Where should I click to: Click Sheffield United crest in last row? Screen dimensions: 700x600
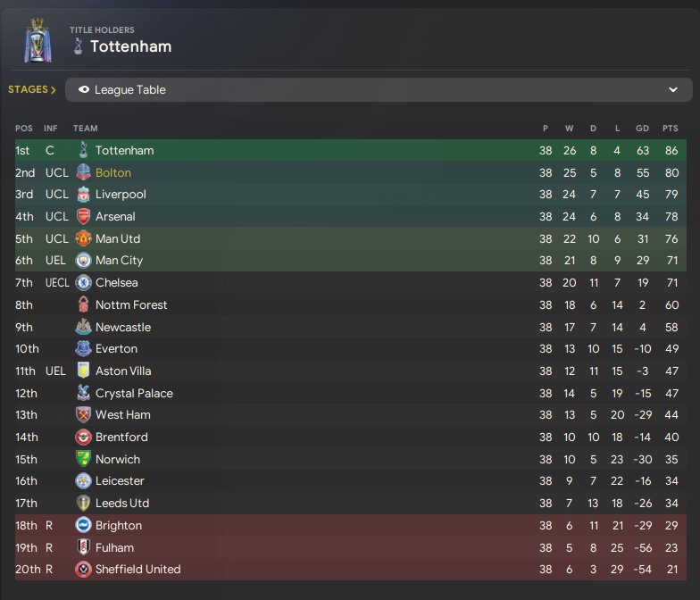(x=83, y=569)
